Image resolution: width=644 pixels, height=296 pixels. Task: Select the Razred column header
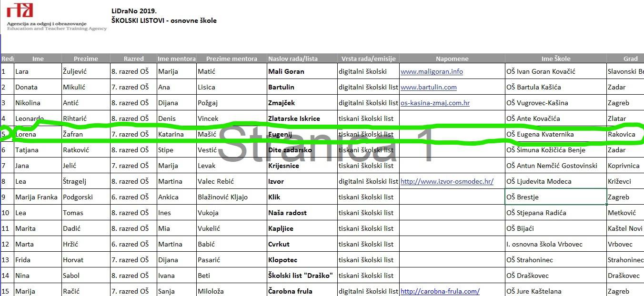pos(134,59)
